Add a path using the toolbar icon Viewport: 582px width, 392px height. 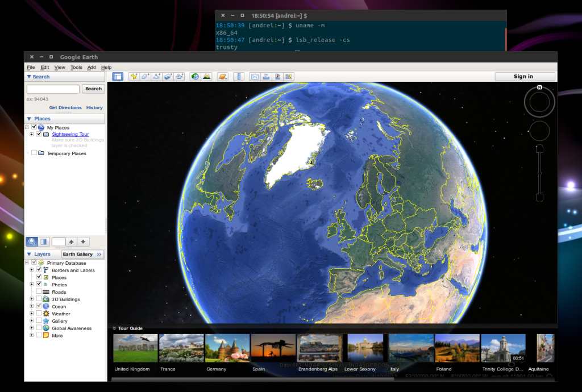coord(157,76)
